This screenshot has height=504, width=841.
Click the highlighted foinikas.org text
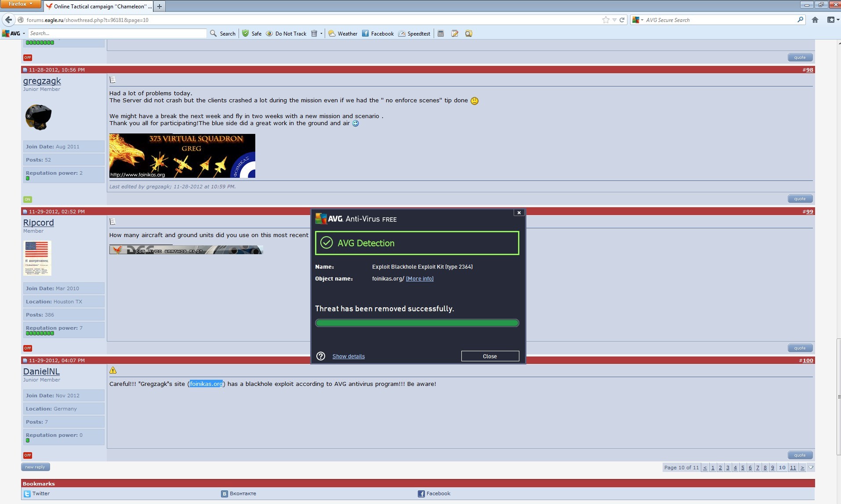(x=206, y=384)
